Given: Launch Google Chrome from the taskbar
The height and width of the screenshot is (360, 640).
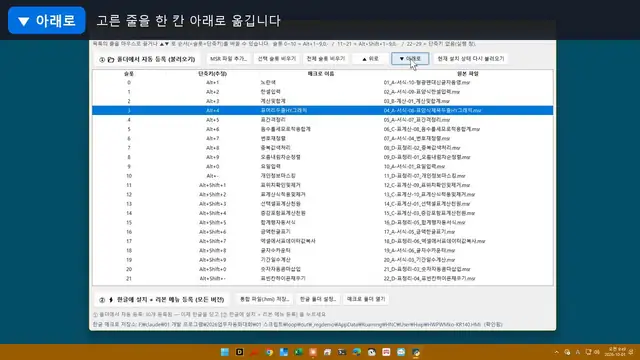Looking at the screenshot, I should pyautogui.click(x=269, y=352).
